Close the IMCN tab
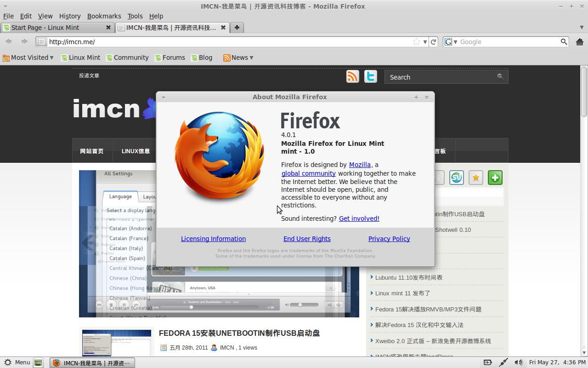 [223, 28]
